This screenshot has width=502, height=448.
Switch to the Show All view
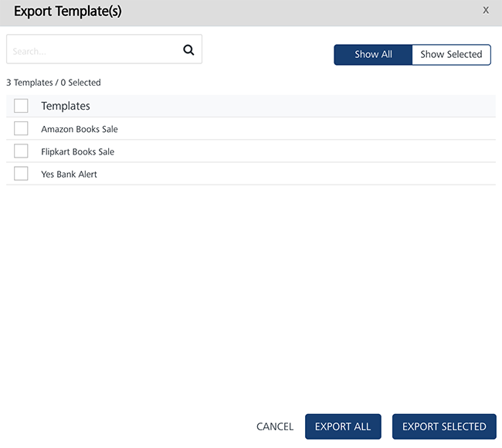[373, 55]
